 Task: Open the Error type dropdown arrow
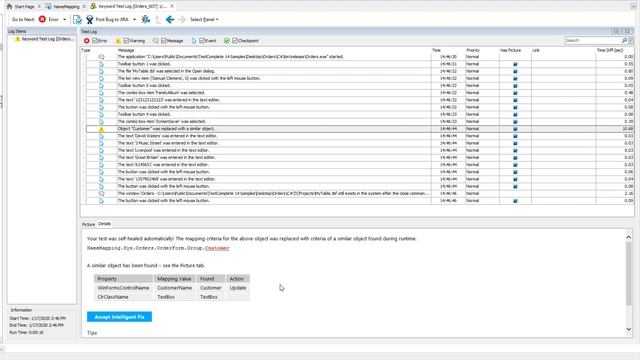[x=64, y=20]
